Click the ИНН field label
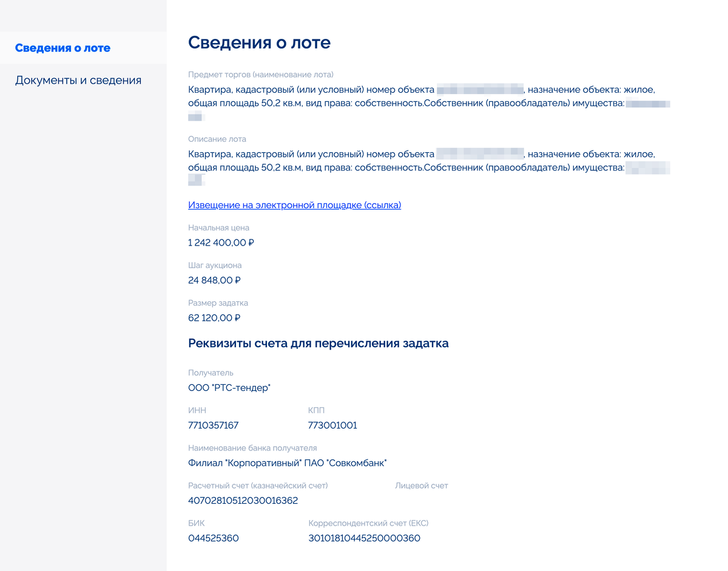 point(197,410)
